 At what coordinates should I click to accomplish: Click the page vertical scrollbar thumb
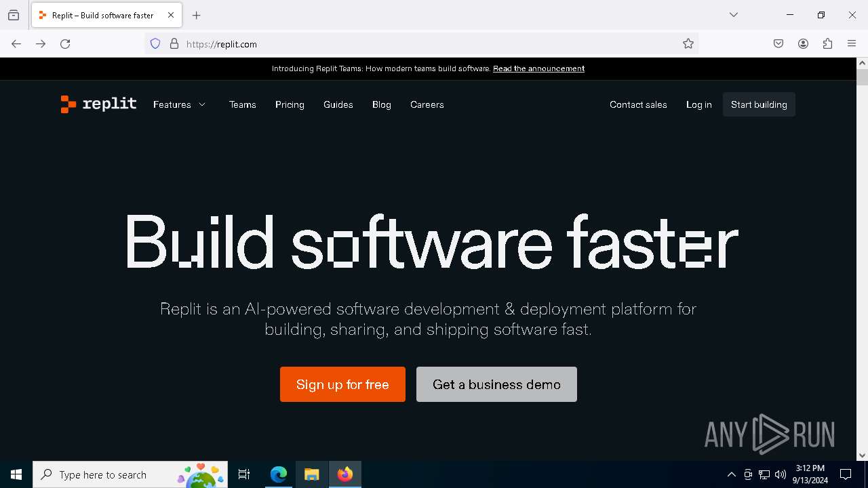862,77
